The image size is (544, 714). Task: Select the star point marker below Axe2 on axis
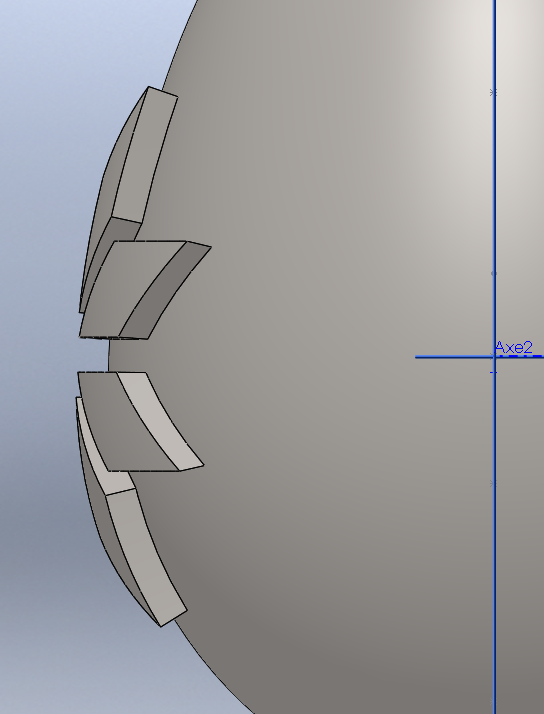(x=493, y=484)
